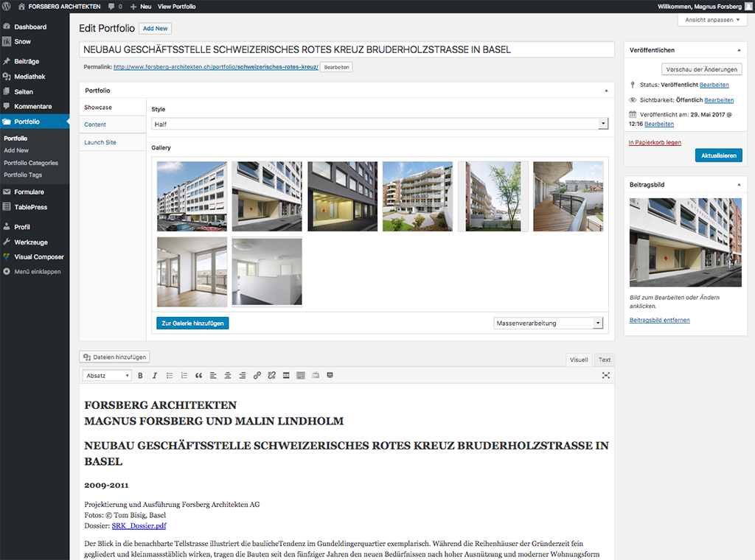Toggle bold formatting in editor toolbar
The height and width of the screenshot is (560, 755).
140,376
